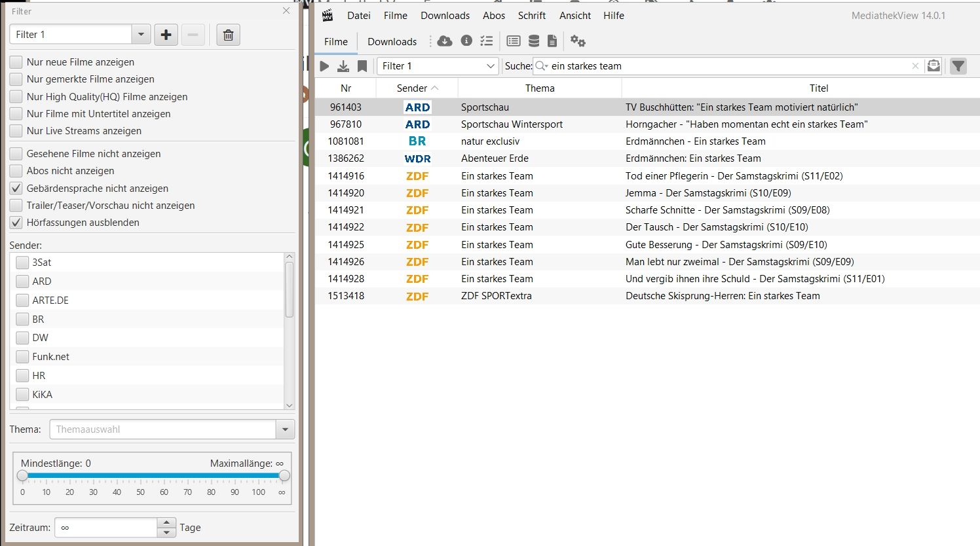Remove filter using minus button

(193, 35)
